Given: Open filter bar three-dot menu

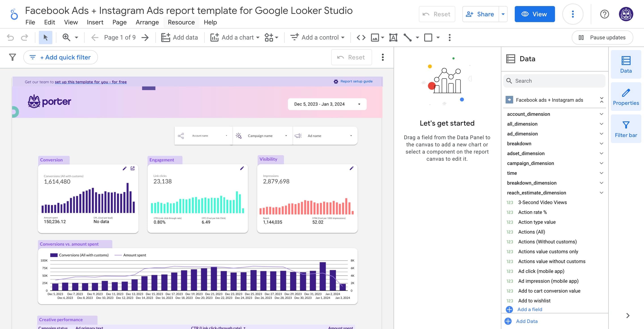Looking at the screenshot, I should (383, 57).
